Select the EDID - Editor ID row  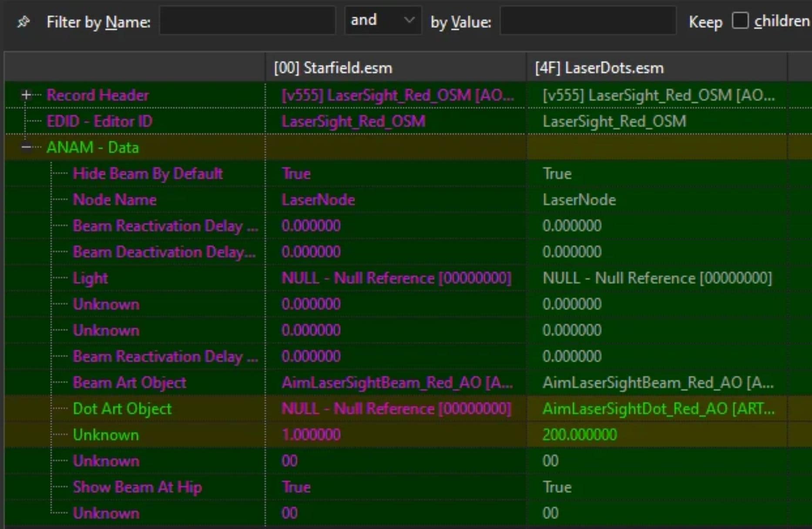pos(99,121)
